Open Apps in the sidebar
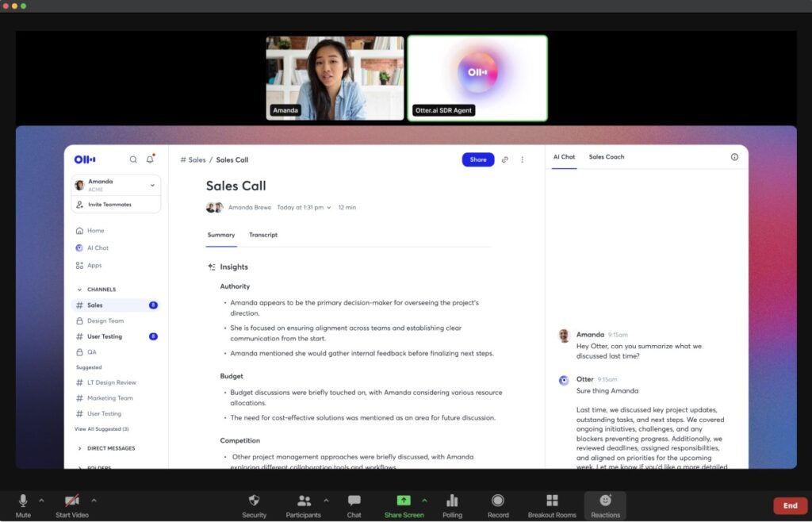 [89, 265]
